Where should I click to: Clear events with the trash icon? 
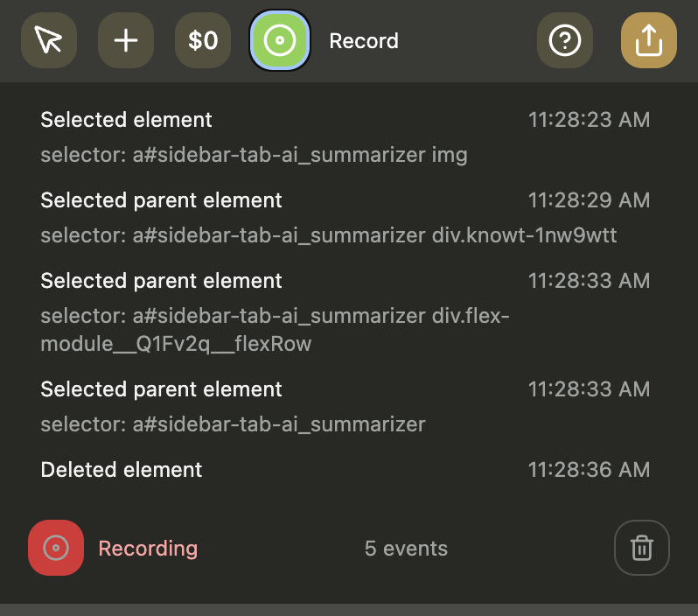pyautogui.click(x=641, y=548)
